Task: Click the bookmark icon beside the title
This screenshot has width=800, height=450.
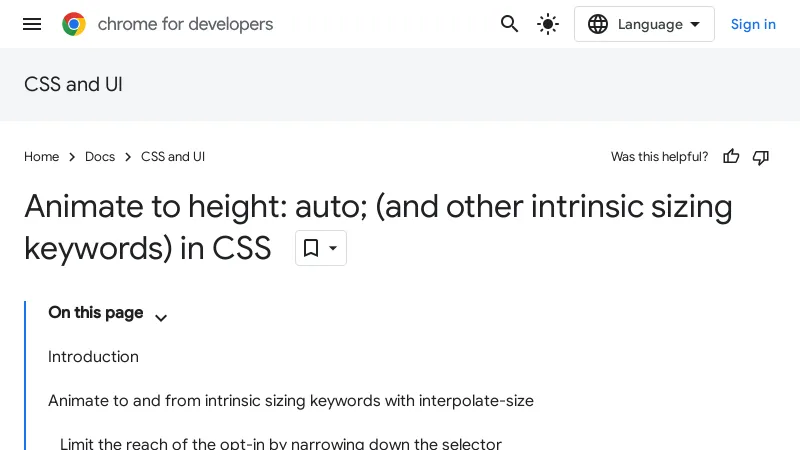Action: click(311, 248)
